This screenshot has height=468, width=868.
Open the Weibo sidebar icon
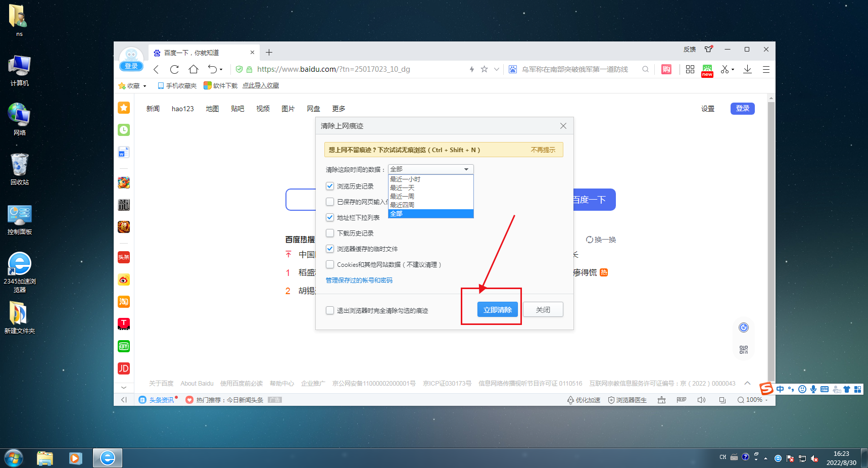(124, 279)
